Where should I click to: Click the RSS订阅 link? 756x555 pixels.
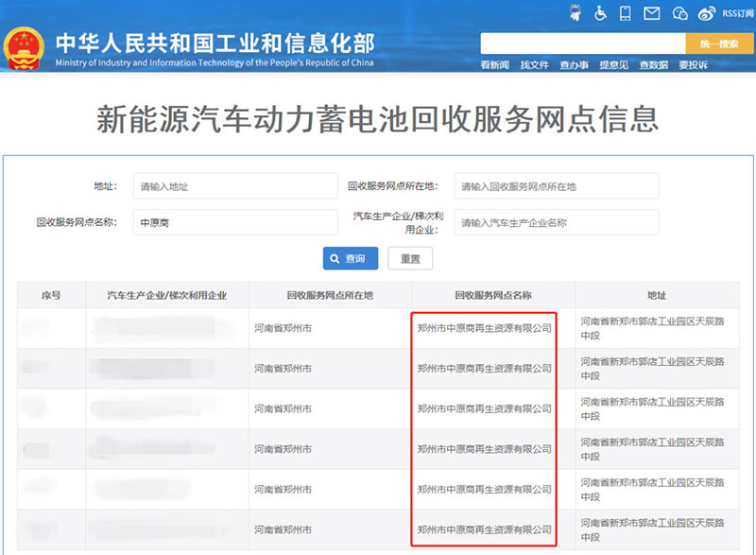[x=737, y=13]
